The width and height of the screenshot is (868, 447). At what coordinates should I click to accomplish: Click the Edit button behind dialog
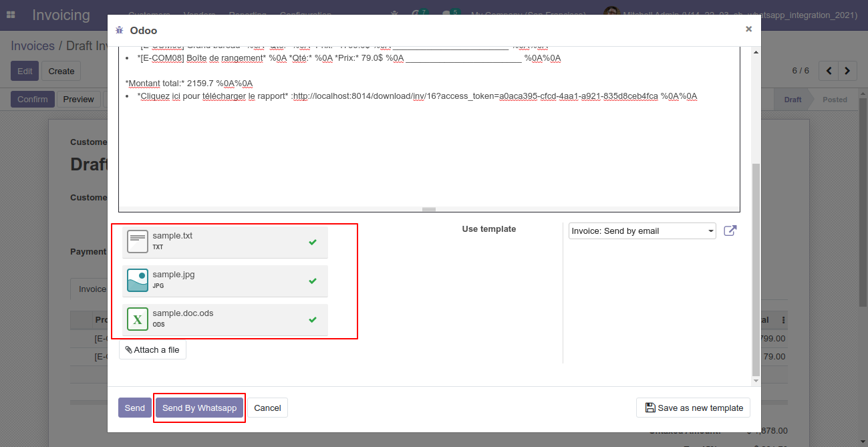click(25, 71)
